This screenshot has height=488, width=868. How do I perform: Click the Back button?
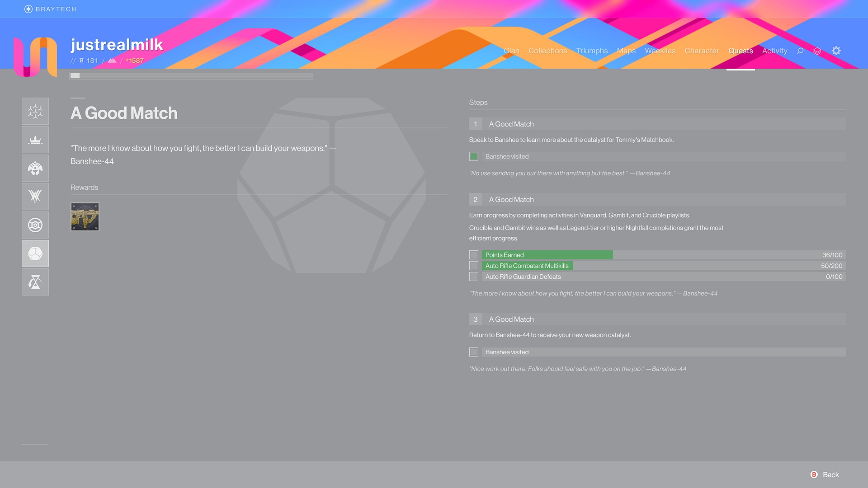pos(825,474)
